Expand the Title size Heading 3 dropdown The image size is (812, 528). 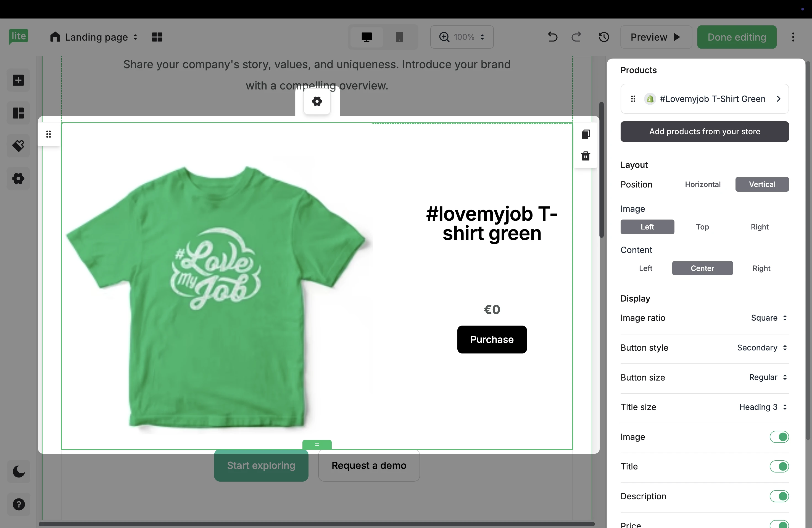point(763,407)
